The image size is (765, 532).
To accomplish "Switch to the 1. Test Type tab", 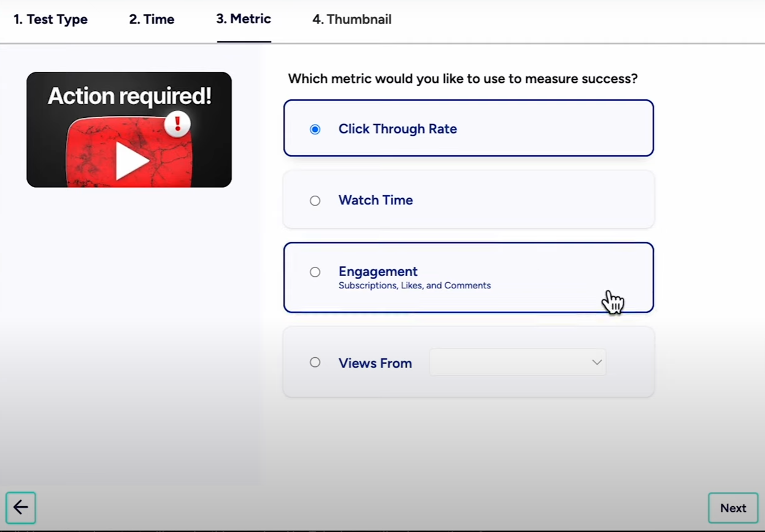I will [51, 20].
